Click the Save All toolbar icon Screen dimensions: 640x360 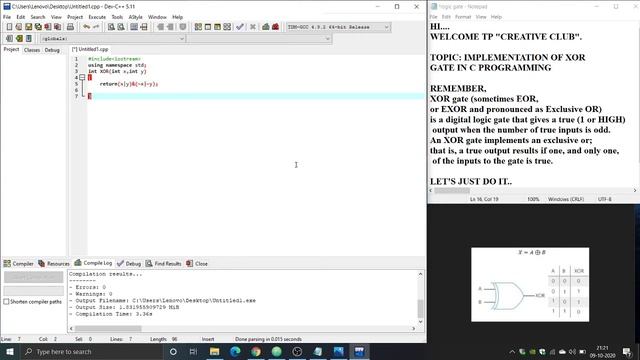(38, 27)
